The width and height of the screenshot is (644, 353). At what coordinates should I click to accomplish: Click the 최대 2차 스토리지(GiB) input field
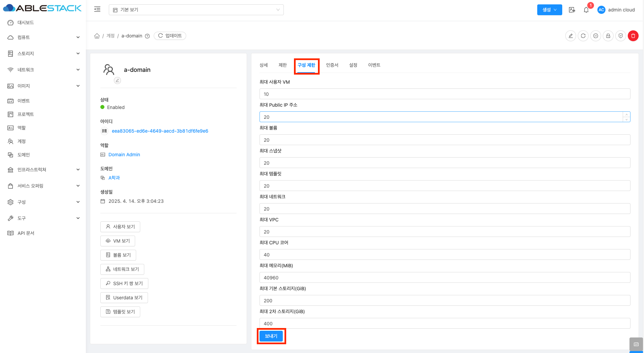pos(445,324)
